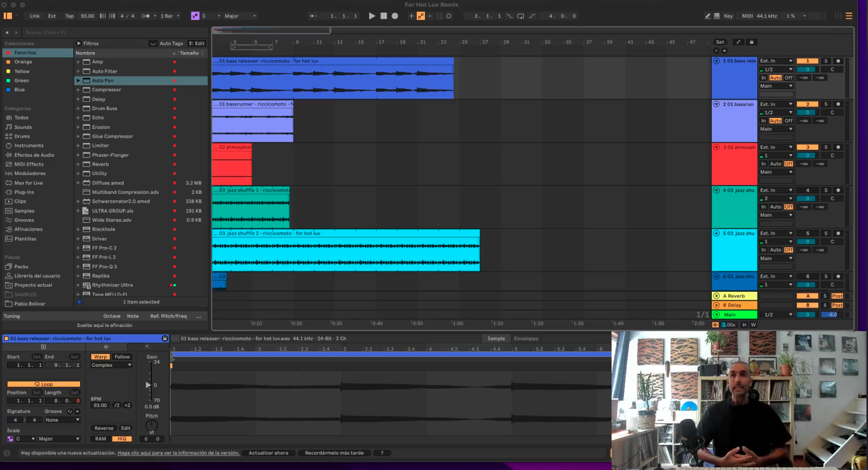This screenshot has width=868, height=470.
Task: Click the clip Gain slider
Action: 149,385
